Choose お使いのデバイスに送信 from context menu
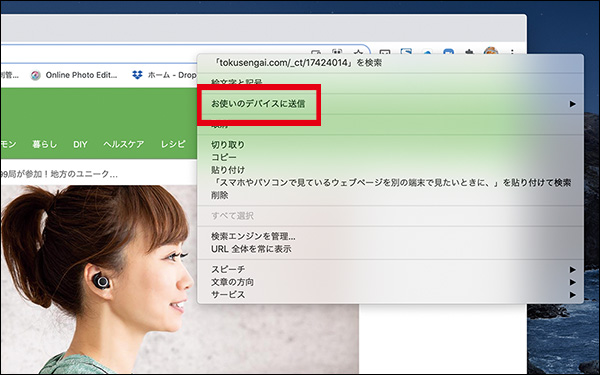Screen dimensions: 600x375 390,104
